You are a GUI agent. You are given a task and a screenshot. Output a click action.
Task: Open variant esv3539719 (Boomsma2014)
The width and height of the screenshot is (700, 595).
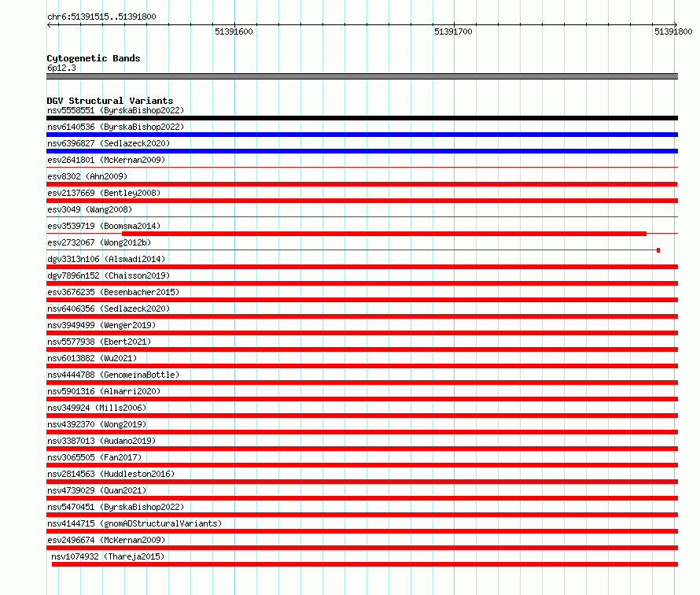tap(104, 226)
